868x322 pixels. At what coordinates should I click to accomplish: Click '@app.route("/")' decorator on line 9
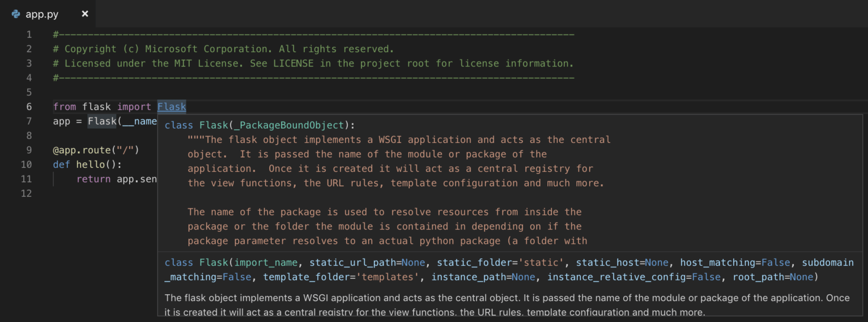[x=96, y=150]
